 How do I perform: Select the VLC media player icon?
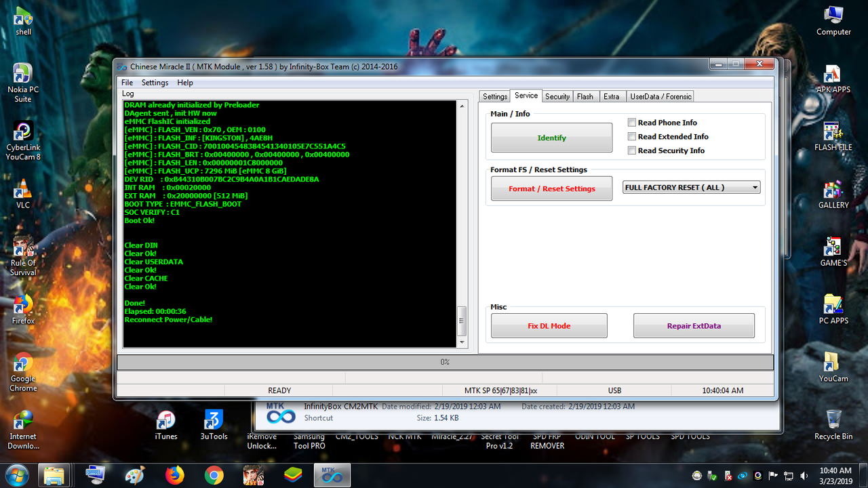(x=23, y=195)
